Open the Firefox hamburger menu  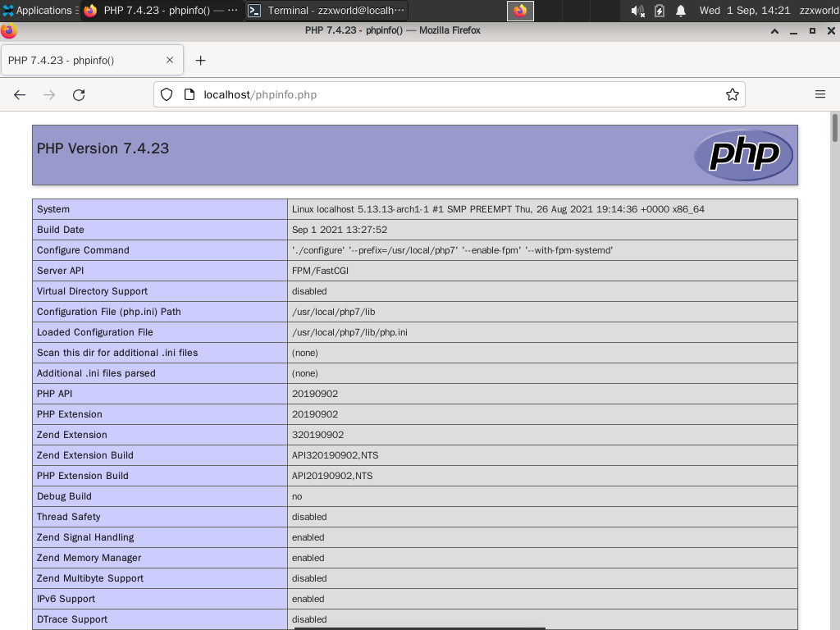coord(820,94)
